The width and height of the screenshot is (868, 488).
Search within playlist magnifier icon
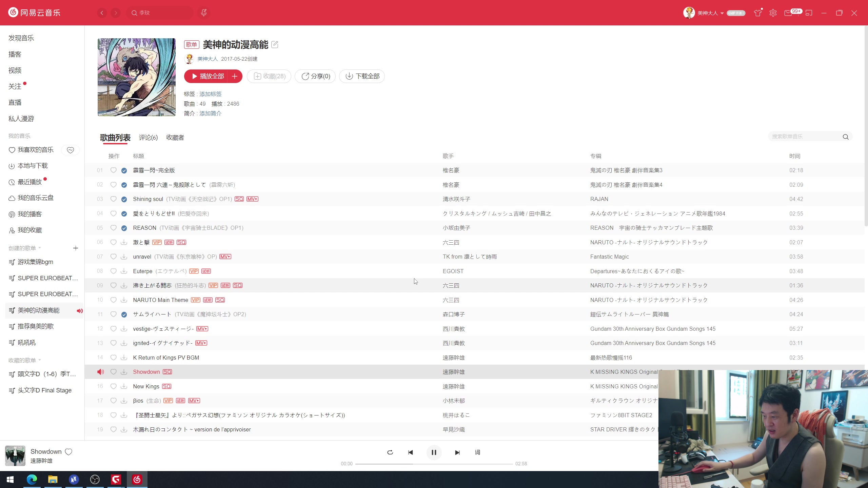(x=846, y=137)
